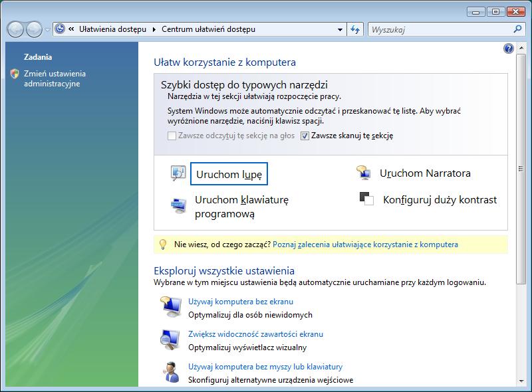Click Konfiguruj duży kontrast
Viewport: 532px width, 392px height.
pos(440,200)
